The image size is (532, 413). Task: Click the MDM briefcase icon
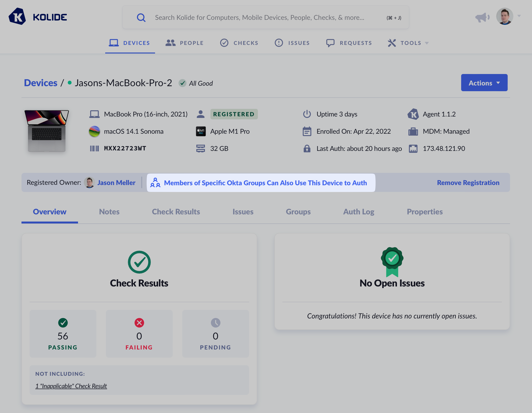click(x=413, y=131)
